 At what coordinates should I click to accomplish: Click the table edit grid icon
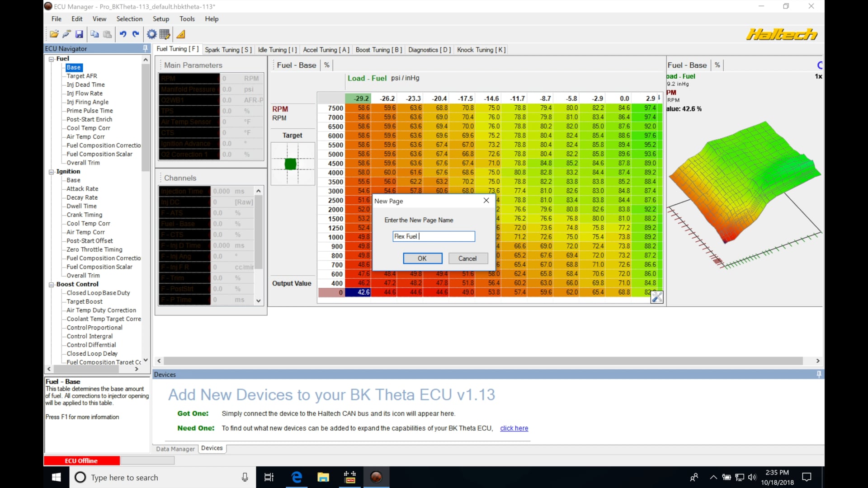164,34
